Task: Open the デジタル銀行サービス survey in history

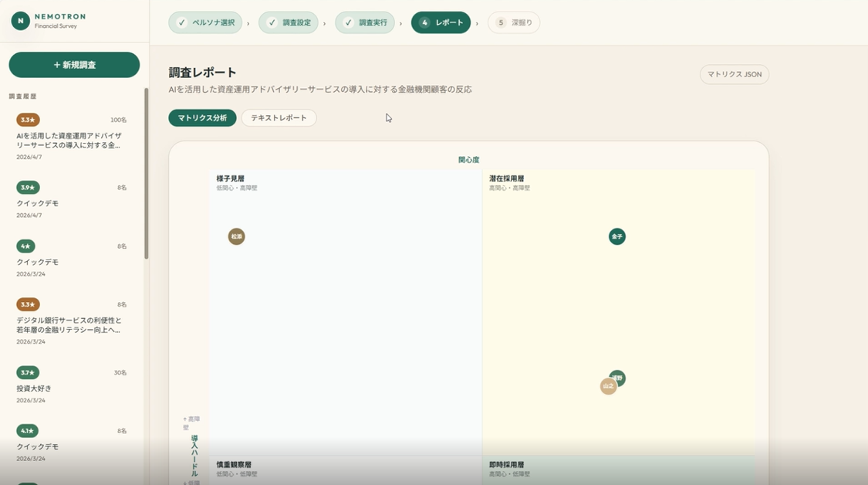Action: pyautogui.click(x=72, y=323)
